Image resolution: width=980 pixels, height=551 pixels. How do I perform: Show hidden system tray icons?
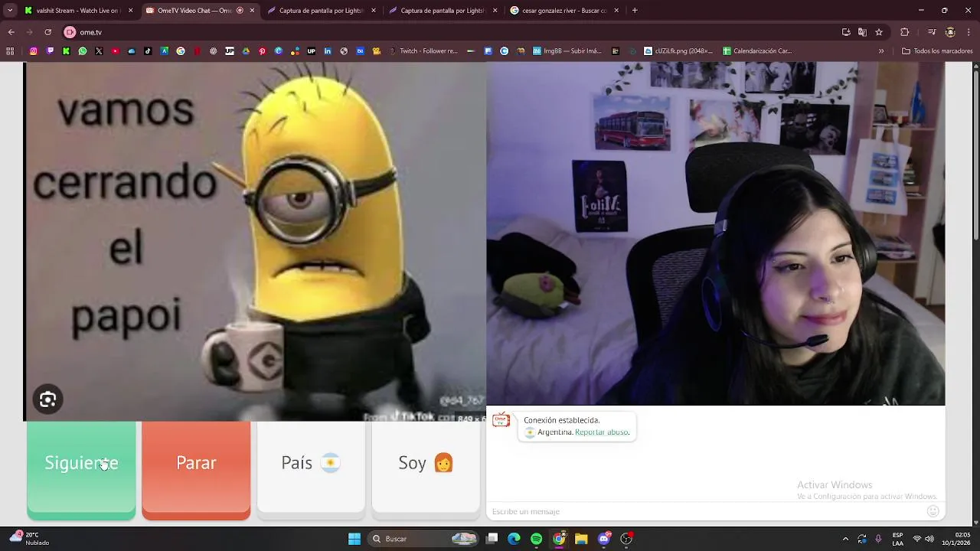click(845, 539)
